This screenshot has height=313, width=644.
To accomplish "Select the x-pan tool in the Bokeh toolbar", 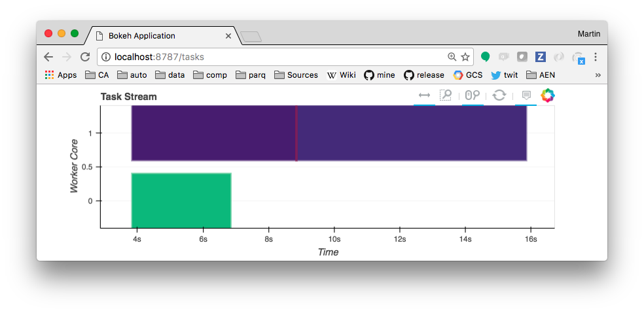I will tap(424, 95).
